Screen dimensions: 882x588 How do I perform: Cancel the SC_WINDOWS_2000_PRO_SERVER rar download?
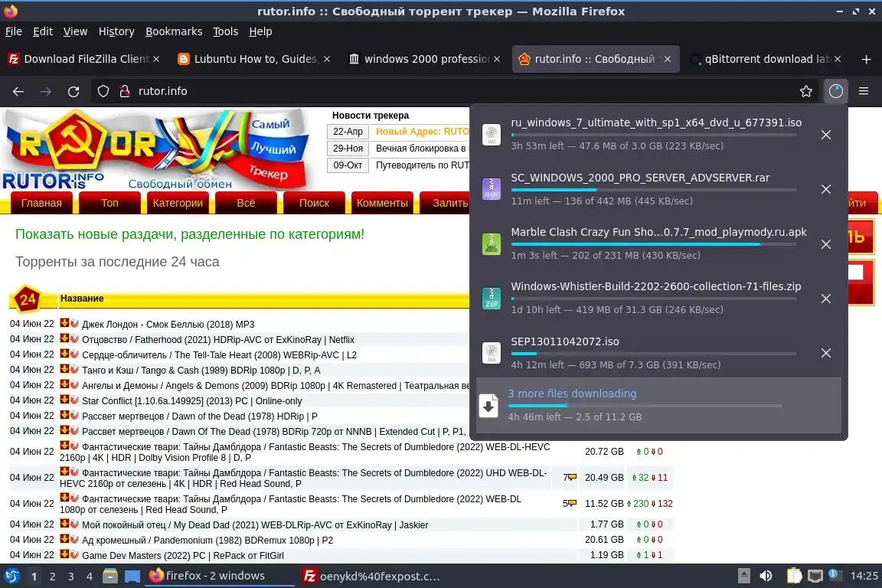click(826, 189)
